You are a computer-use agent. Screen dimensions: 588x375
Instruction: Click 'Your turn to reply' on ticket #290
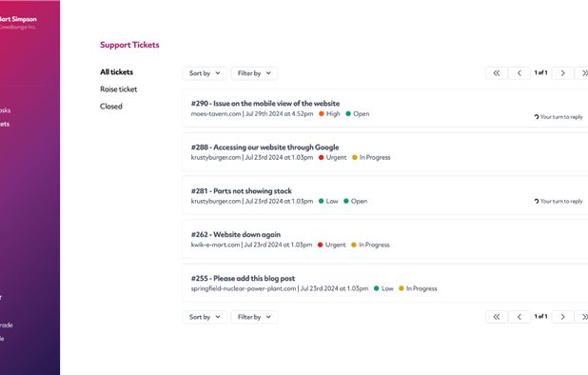(x=561, y=117)
